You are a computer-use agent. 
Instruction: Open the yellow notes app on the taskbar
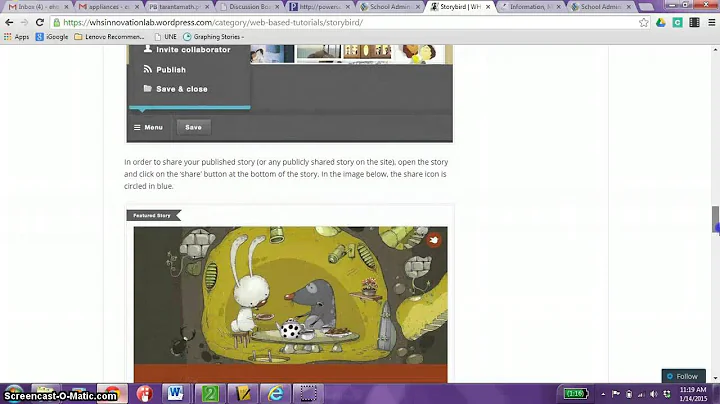click(x=243, y=393)
